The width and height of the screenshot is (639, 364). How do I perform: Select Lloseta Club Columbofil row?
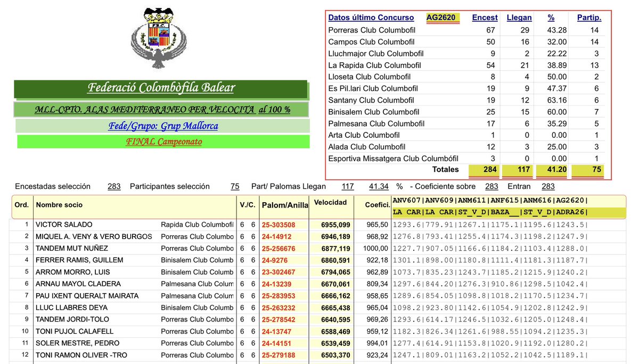pyautogui.click(x=467, y=77)
